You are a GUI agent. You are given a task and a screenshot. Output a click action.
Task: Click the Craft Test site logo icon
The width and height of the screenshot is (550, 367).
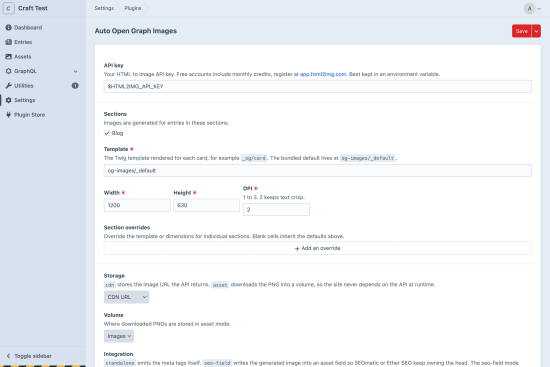[x=8, y=8]
